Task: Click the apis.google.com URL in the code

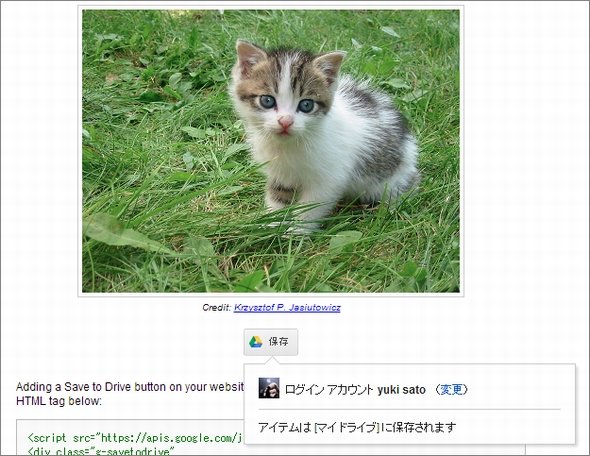Action: coord(169,438)
